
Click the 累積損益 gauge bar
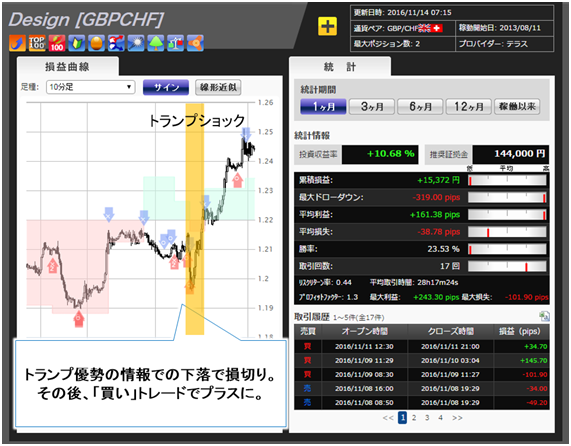[x=507, y=180]
